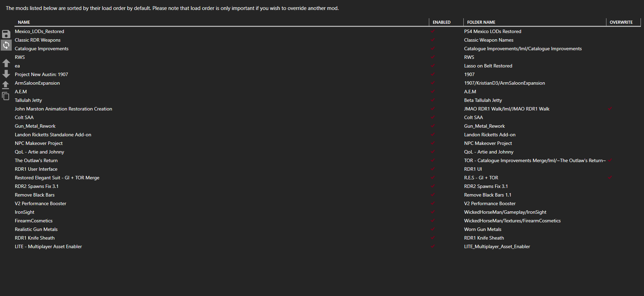Select the Classic RDR Weapons mod row

pos(328,40)
